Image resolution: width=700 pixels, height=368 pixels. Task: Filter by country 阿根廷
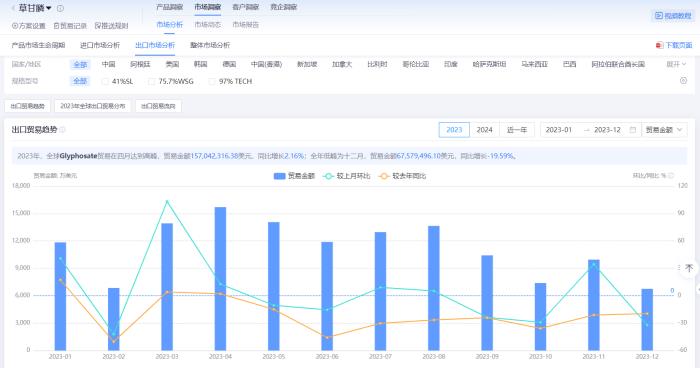coord(140,64)
